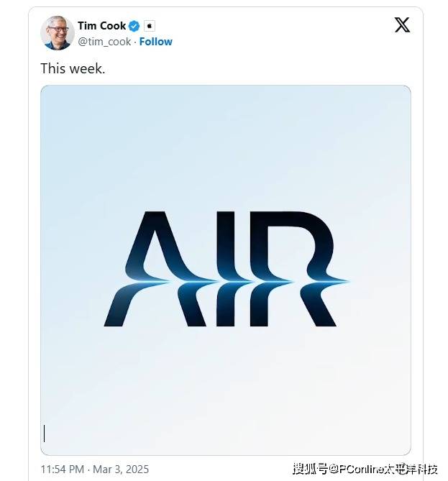
Task: Click the X logo on the tweet
Action: (x=402, y=25)
